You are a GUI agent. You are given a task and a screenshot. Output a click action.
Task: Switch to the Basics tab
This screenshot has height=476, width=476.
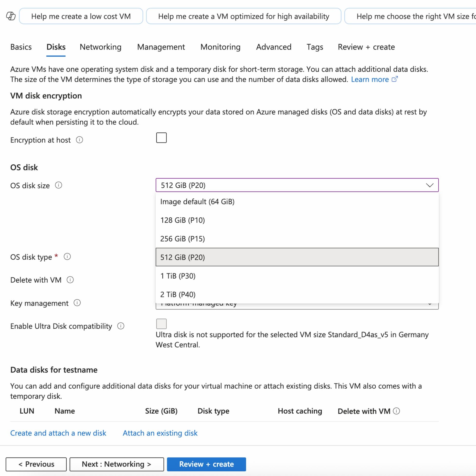[x=21, y=47]
